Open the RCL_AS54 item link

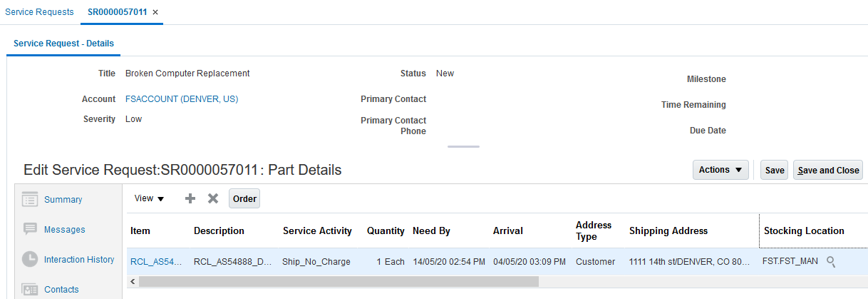click(151, 262)
